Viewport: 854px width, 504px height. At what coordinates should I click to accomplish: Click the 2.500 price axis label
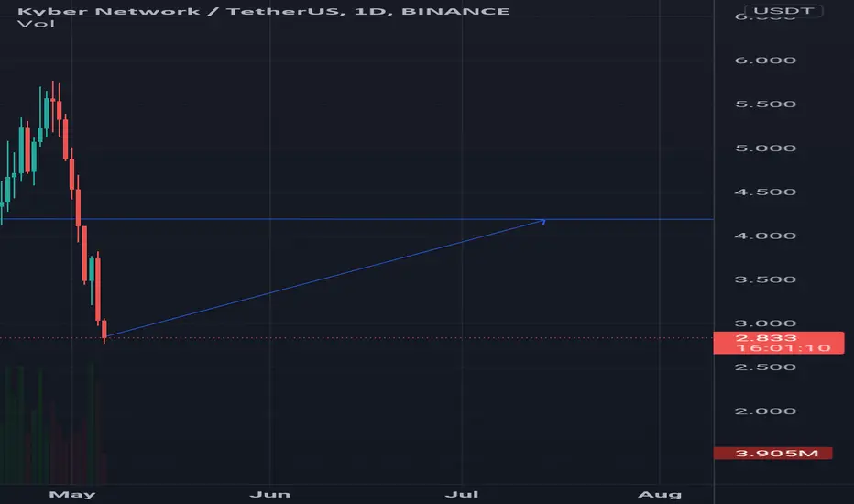tap(766, 367)
